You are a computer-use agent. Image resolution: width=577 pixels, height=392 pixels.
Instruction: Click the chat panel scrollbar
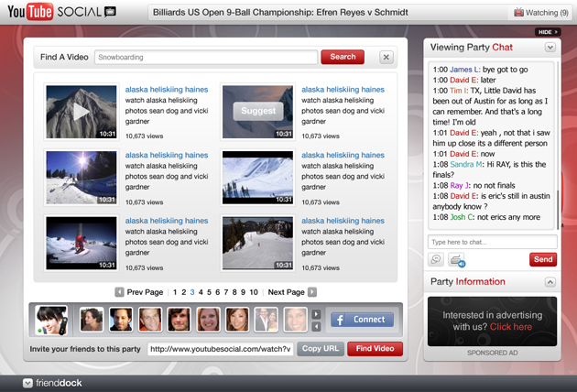coord(559,209)
